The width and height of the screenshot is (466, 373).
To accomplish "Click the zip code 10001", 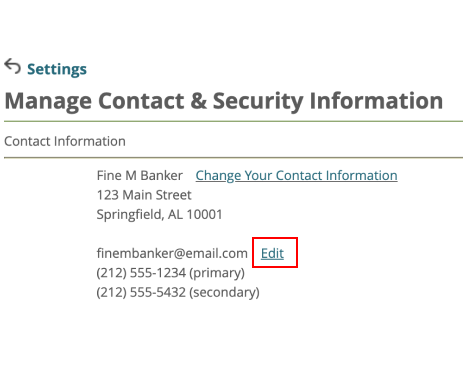I will pos(204,214).
